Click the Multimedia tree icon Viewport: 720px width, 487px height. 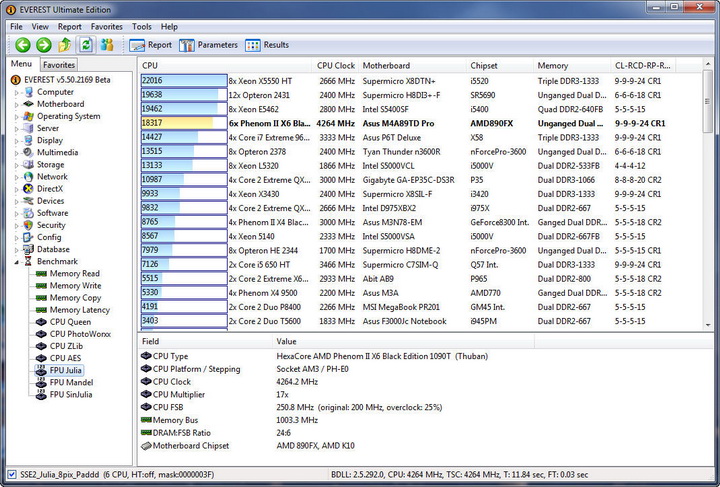click(x=28, y=152)
